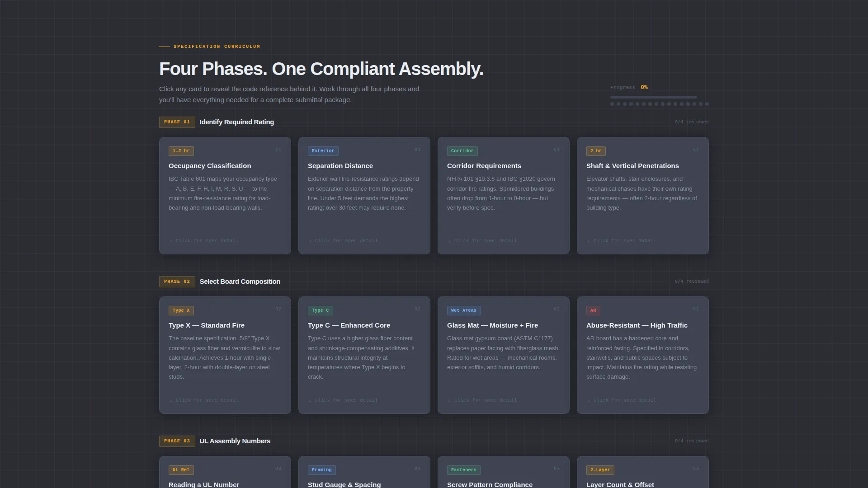This screenshot has width=868, height=488.
Task: Expand spec detail hint under Corridor Requirements
Action: tap(482, 241)
